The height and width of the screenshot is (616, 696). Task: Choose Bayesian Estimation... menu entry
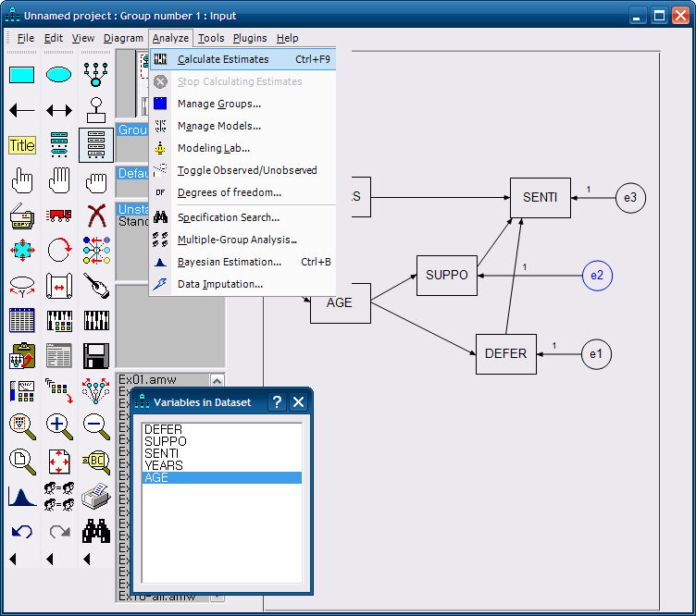[242, 262]
